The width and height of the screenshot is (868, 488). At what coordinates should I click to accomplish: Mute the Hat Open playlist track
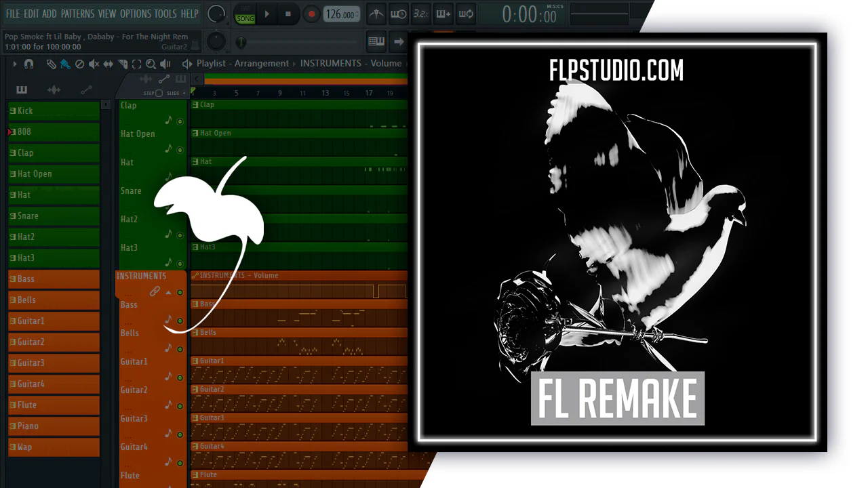(x=180, y=150)
